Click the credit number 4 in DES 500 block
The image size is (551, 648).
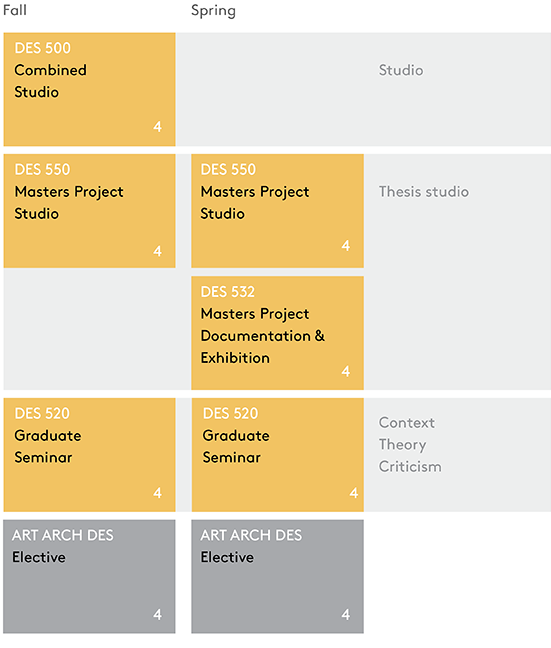pyautogui.click(x=157, y=126)
